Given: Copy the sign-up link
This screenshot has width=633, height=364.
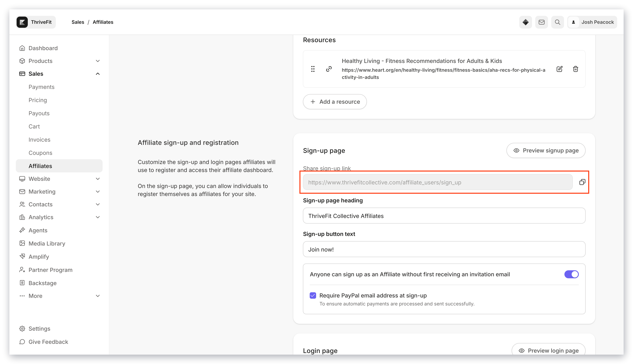Looking at the screenshot, I should pyautogui.click(x=582, y=182).
